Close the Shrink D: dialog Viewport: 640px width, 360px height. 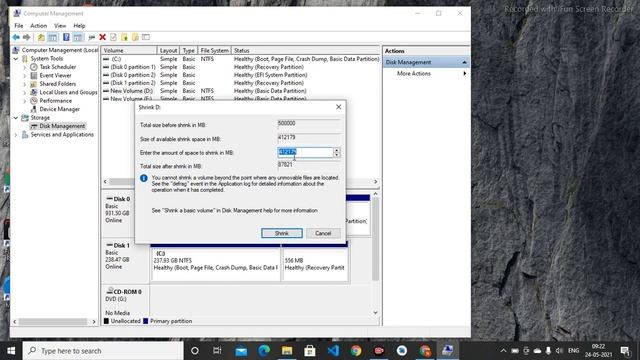click(x=338, y=107)
